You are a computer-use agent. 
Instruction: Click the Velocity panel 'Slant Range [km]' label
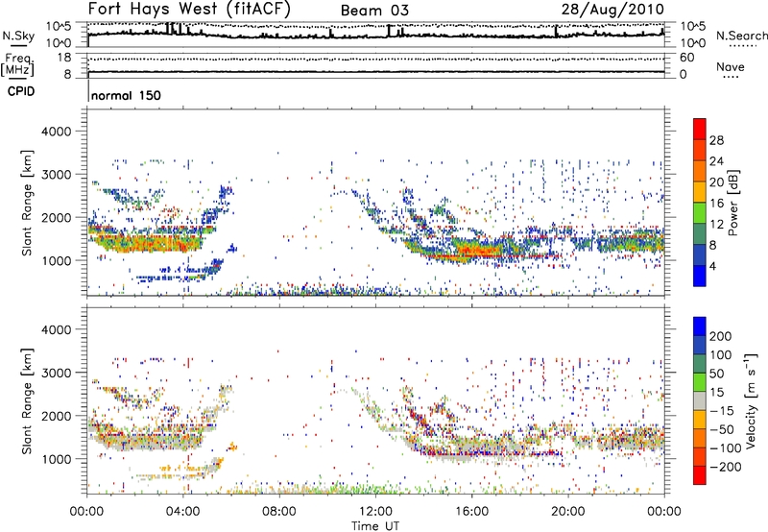pos(27,400)
